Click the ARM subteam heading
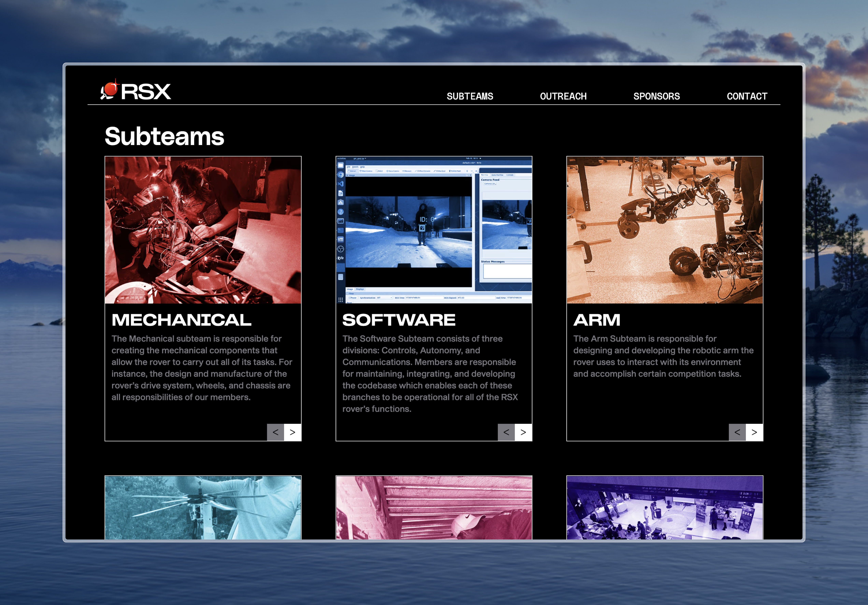Image resolution: width=868 pixels, height=605 pixels. click(x=597, y=320)
